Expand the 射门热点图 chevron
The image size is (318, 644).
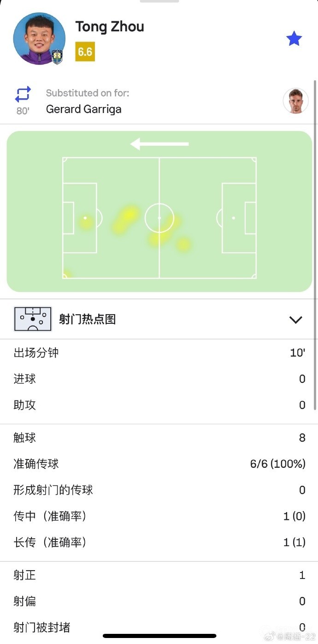tap(295, 319)
